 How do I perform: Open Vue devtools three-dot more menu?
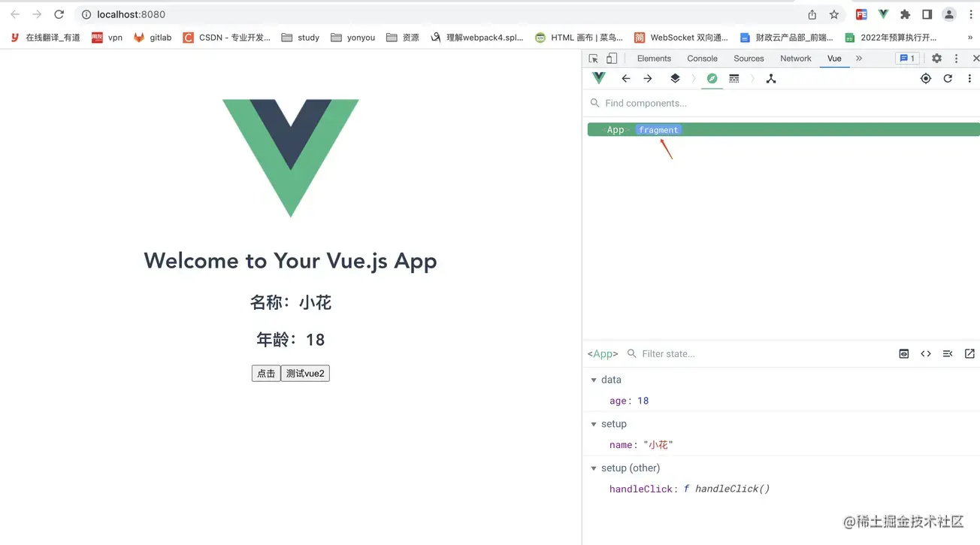pos(969,78)
